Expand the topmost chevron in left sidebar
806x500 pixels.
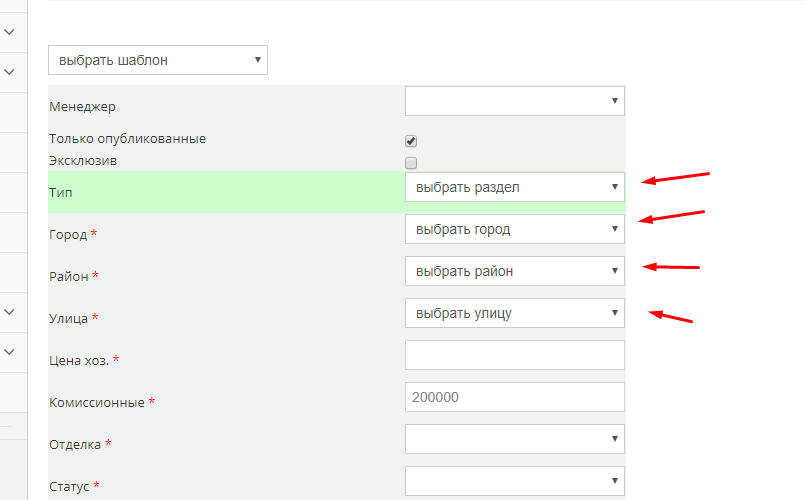click(9, 32)
